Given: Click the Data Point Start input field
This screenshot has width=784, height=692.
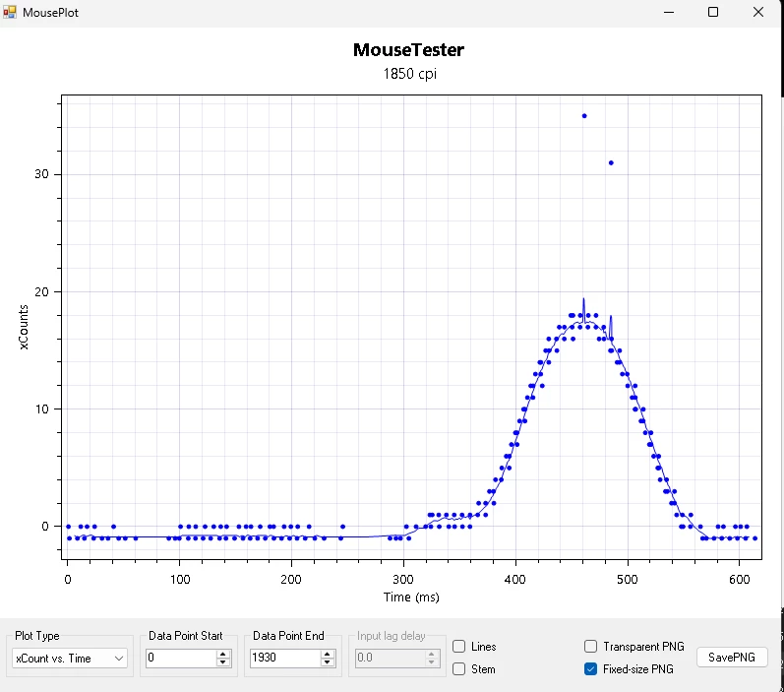Looking at the screenshot, I should pos(182,658).
